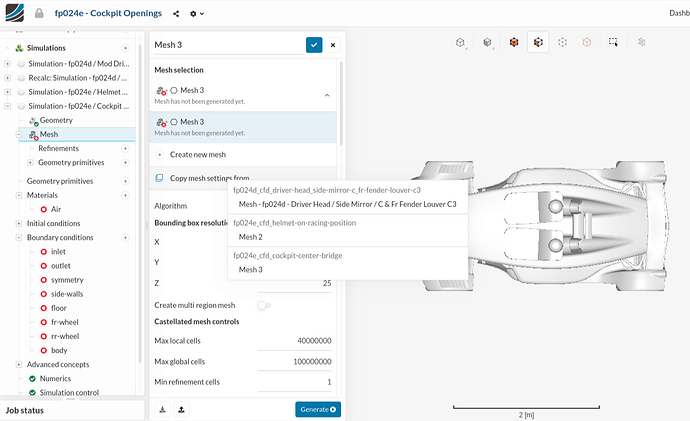
Task: Confirm Mesh 3 settings with checkmark button
Action: click(314, 45)
